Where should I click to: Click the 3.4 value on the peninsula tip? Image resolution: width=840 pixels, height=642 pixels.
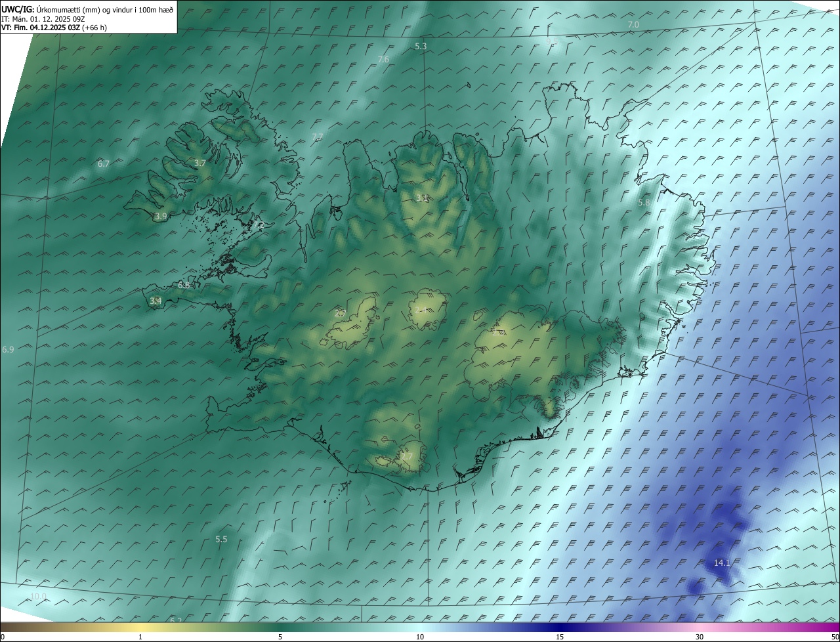[x=156, y=301]
